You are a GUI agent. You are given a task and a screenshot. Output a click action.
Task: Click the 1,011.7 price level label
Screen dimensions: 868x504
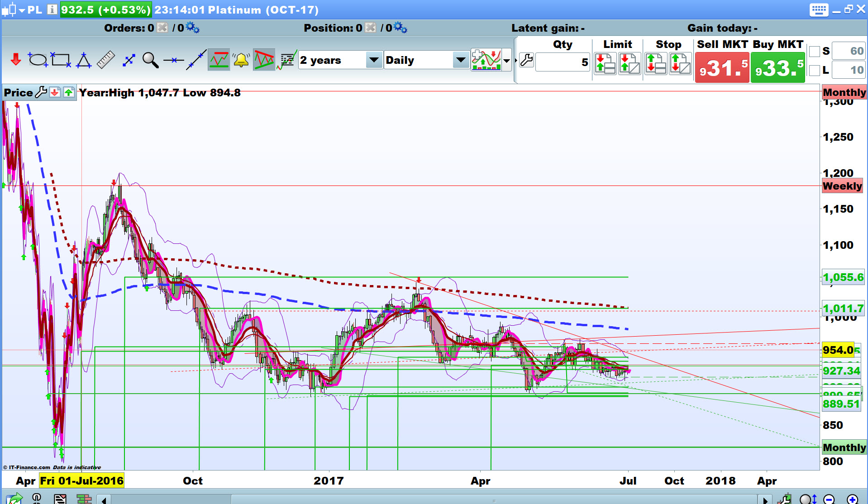843,309
